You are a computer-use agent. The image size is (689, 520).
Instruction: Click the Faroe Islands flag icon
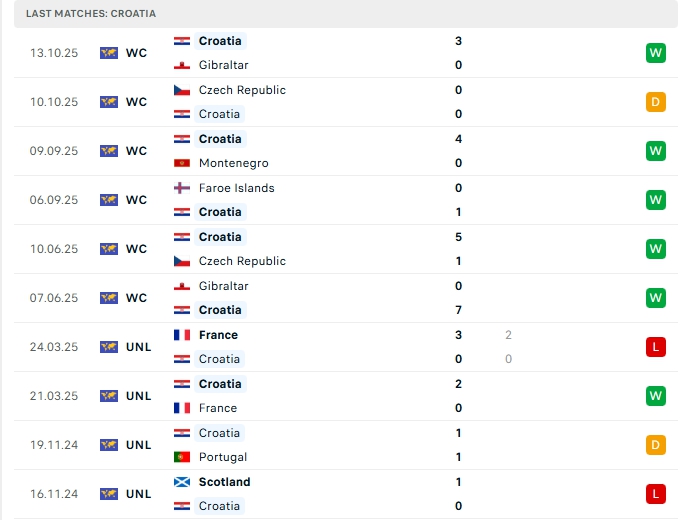tap(182, 188)
